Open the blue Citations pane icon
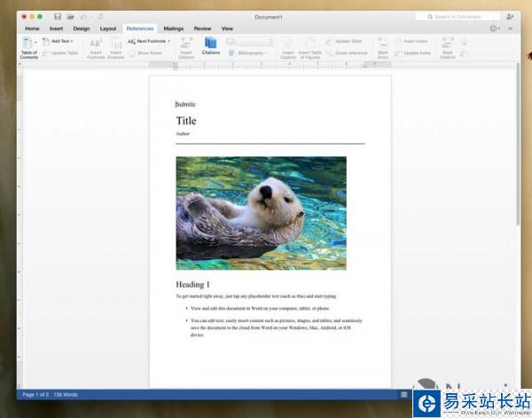 click(x=211, y=46)
